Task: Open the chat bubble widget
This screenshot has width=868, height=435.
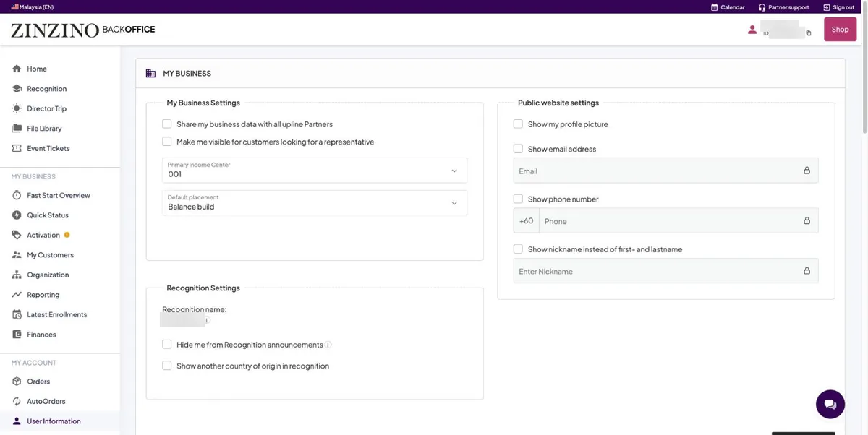Action: point(830,404)
